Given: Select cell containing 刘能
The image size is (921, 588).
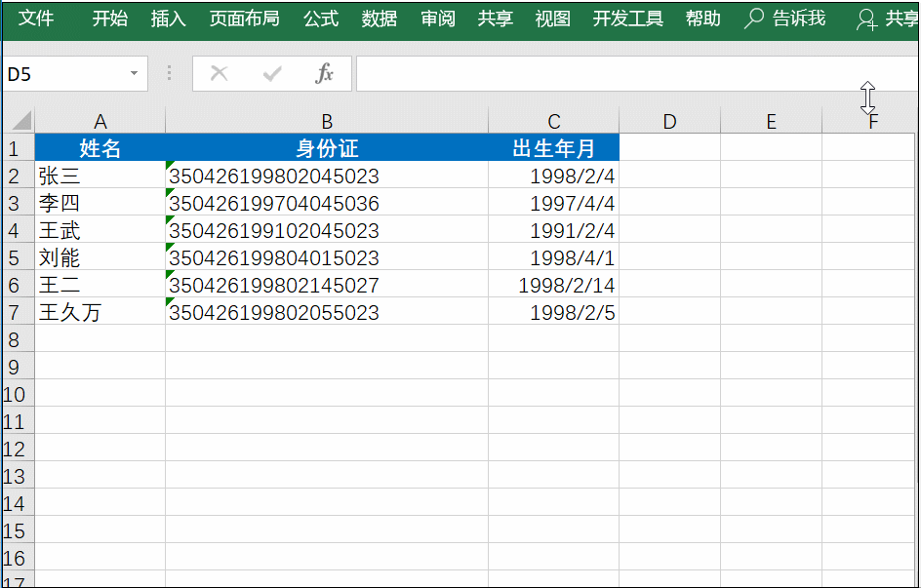Looking at the screenshot, I should point(100,257).
